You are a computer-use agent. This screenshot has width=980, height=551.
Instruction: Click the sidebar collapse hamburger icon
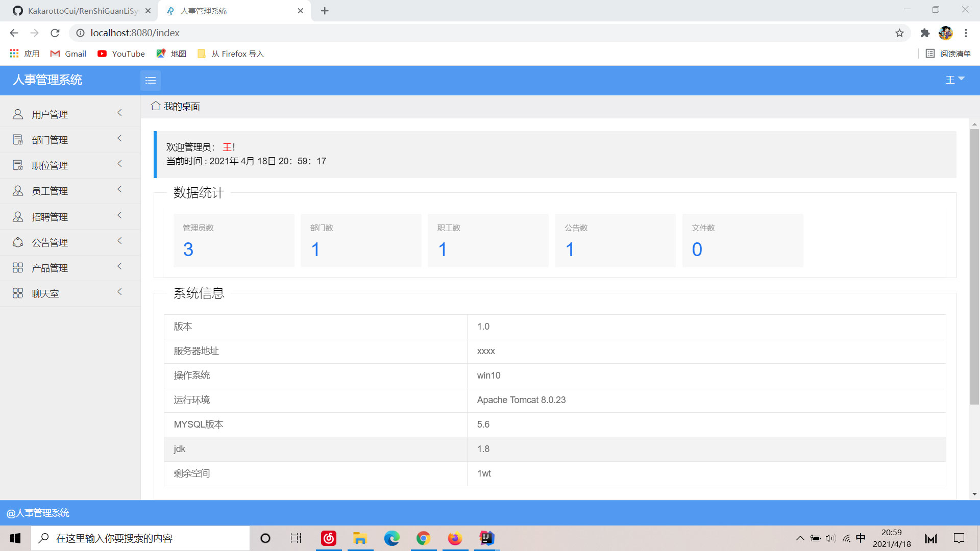[150, 80]
